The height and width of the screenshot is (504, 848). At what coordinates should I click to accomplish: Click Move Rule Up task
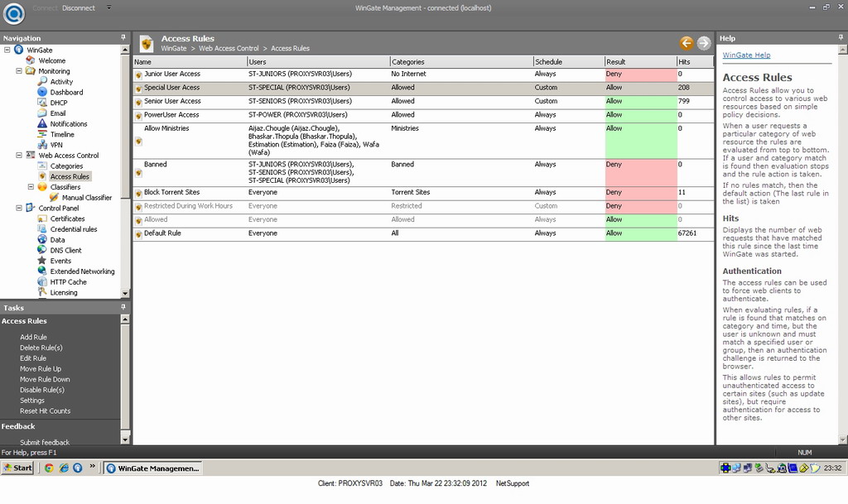pyautogui.click(x=41, y=368)
